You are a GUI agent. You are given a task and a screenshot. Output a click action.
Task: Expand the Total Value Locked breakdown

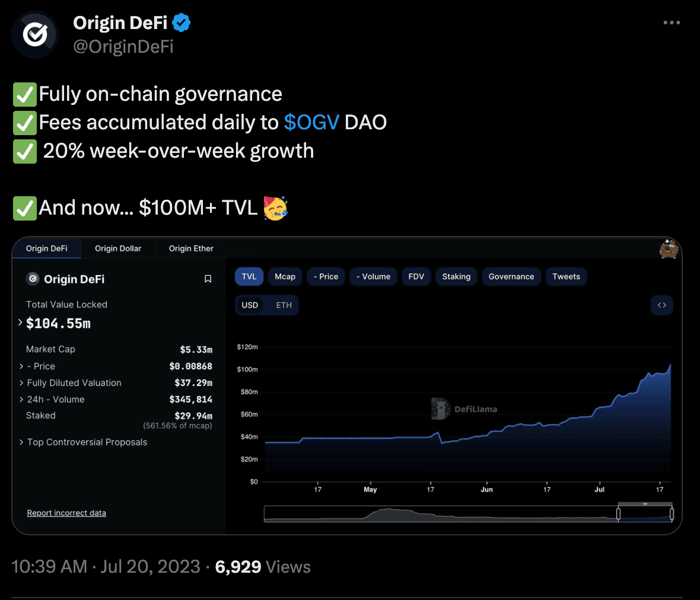(20, 323)
